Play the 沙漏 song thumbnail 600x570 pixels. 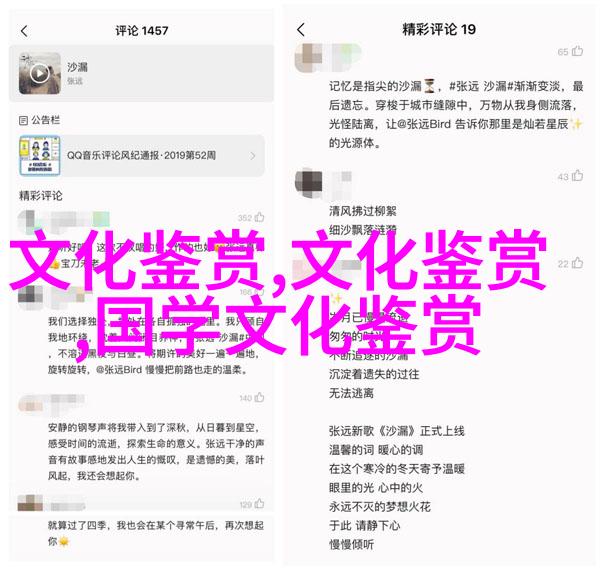click(x=40, y=73)
